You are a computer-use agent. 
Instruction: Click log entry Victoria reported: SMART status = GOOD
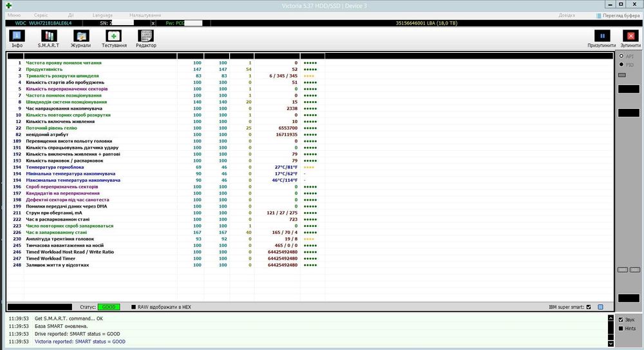pyautogui.click(x=80, y=342)
